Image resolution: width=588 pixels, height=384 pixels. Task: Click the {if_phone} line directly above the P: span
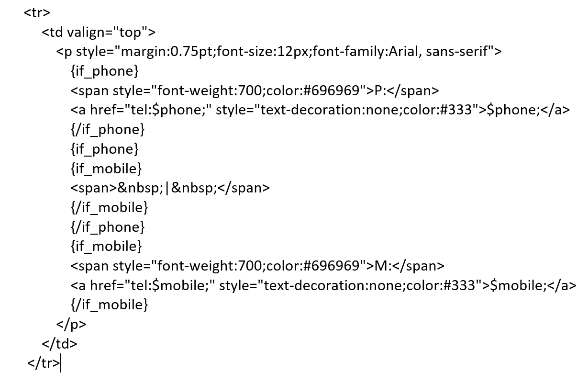pyautogui.click(x=105, y=71)
